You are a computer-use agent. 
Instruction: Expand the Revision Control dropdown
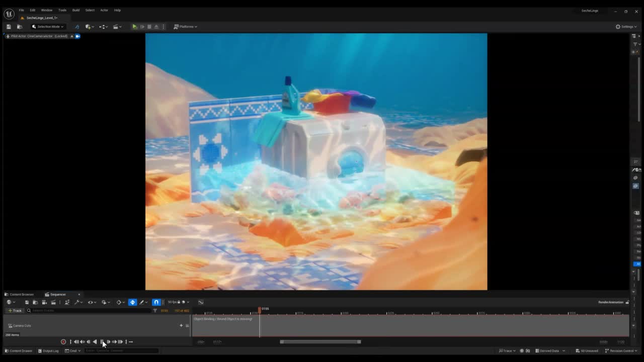[622, 351]
